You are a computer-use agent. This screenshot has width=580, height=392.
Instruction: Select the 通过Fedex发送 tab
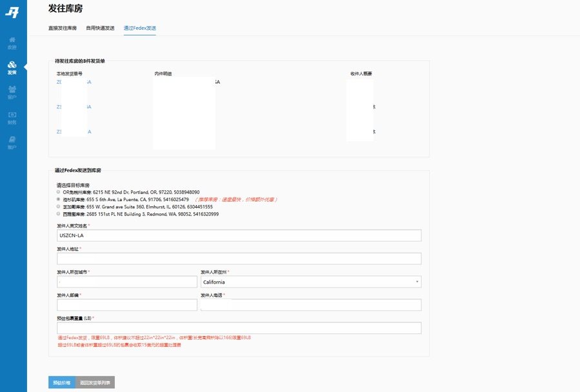pyautogui.click(x=139, y=28)
